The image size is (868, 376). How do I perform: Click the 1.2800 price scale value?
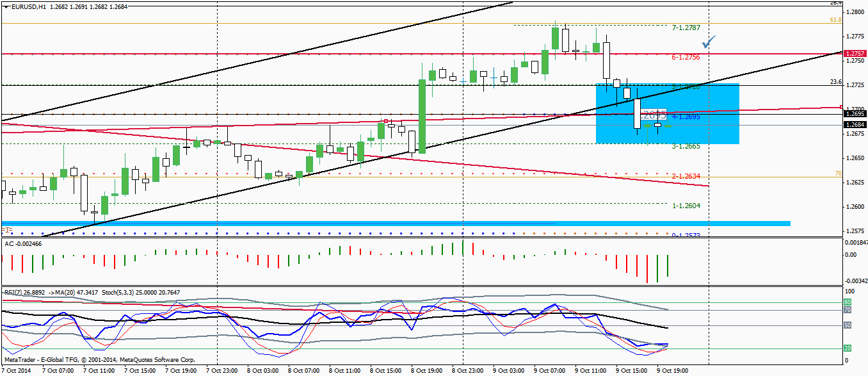point(855,12)
